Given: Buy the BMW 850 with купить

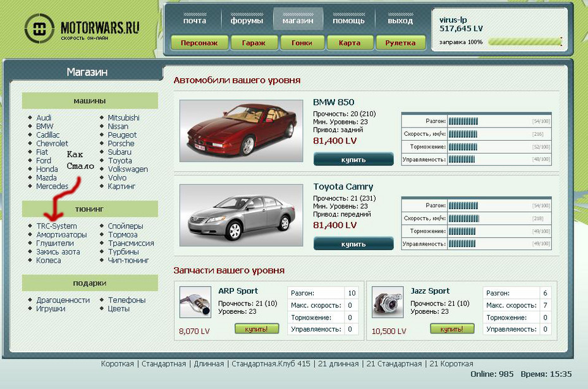Looking at the screenshot, I should [353, 160].
